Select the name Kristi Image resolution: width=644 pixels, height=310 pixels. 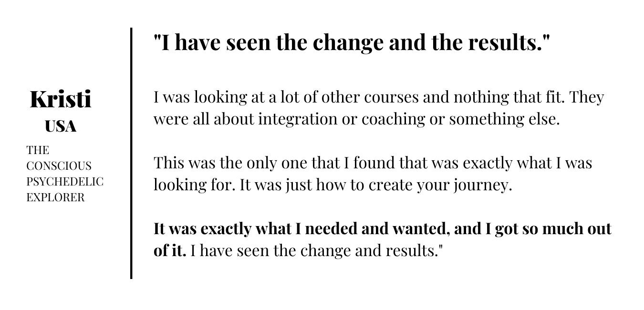[61, 99]
